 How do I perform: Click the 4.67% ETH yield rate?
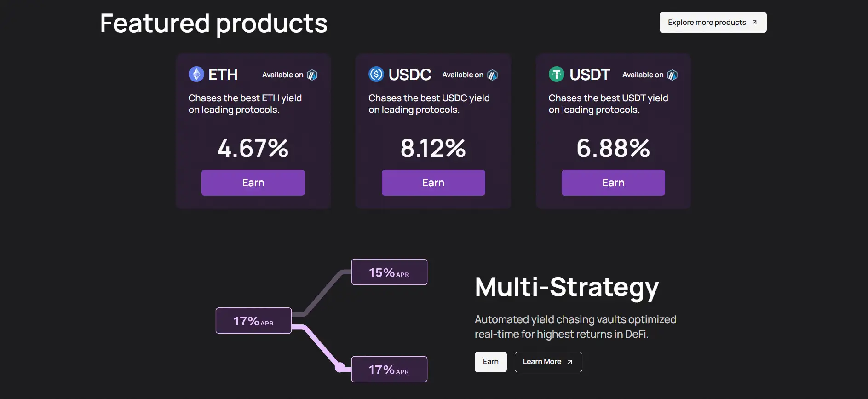pyautogui.click(x=253, y=148)
